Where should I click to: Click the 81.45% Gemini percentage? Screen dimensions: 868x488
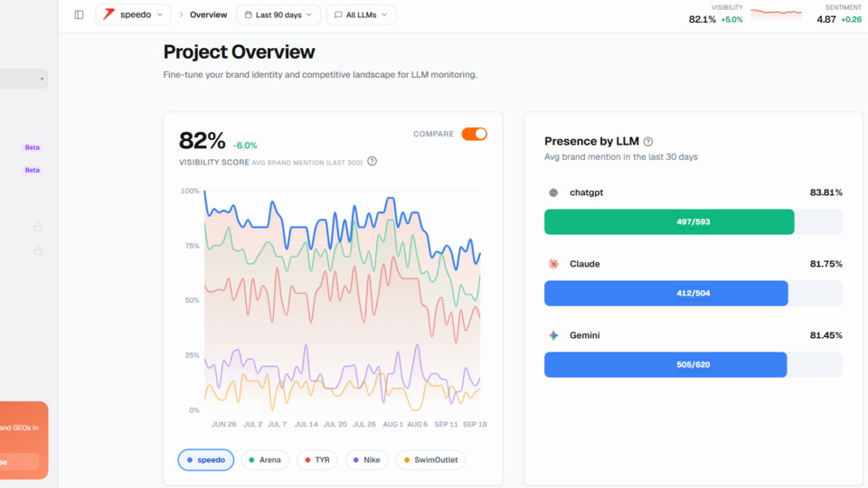pos(826,335)
